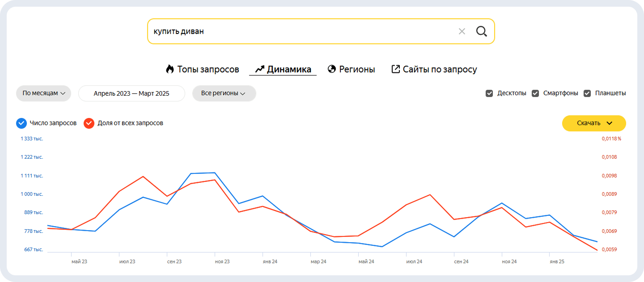
Task: Click the май 23 axis label
Action: 79,261
